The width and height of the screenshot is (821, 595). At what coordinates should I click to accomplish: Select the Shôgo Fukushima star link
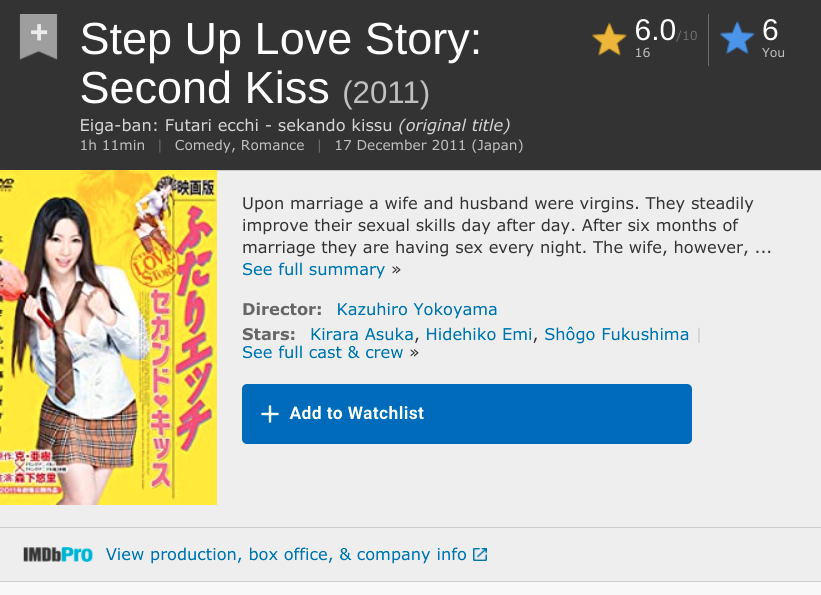coord(616,334)
